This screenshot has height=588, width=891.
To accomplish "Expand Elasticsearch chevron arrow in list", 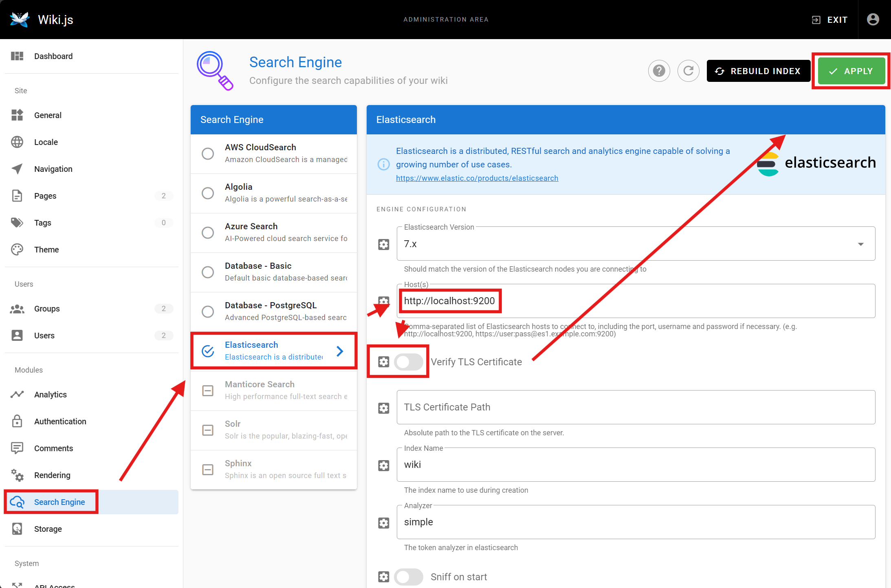I will click(x=340, y=351).
